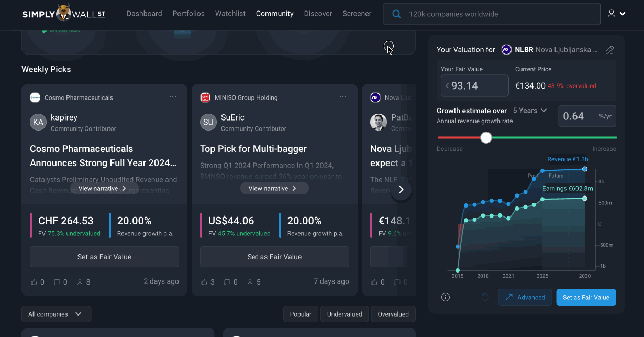Show next weekly pick with arrow

click(x=401, y=189)
